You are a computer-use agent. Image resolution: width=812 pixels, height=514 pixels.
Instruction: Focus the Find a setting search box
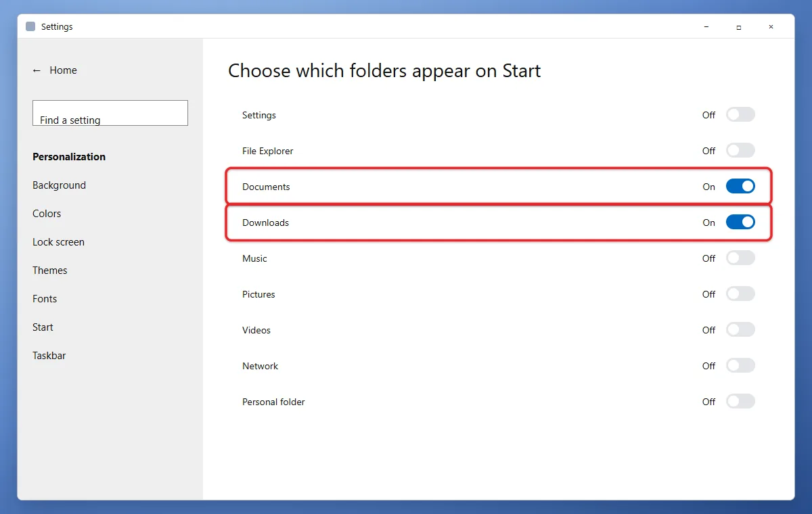(110, 113)
